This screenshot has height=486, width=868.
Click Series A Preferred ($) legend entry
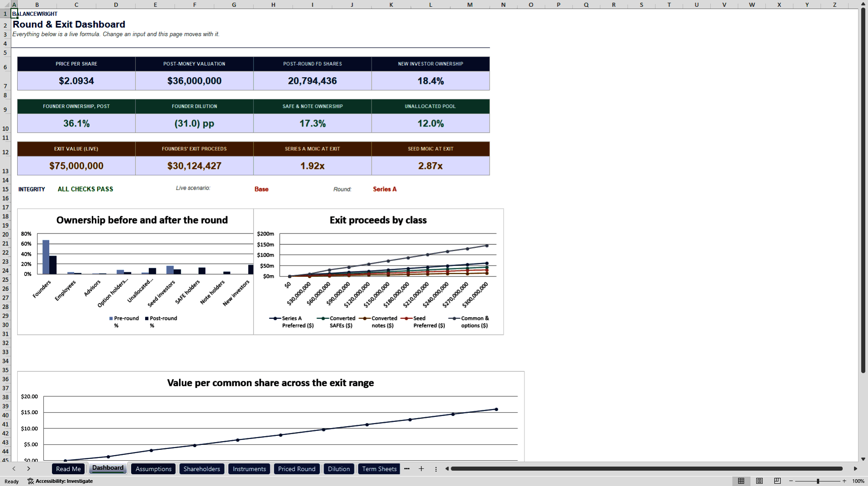tap(292, 322)
